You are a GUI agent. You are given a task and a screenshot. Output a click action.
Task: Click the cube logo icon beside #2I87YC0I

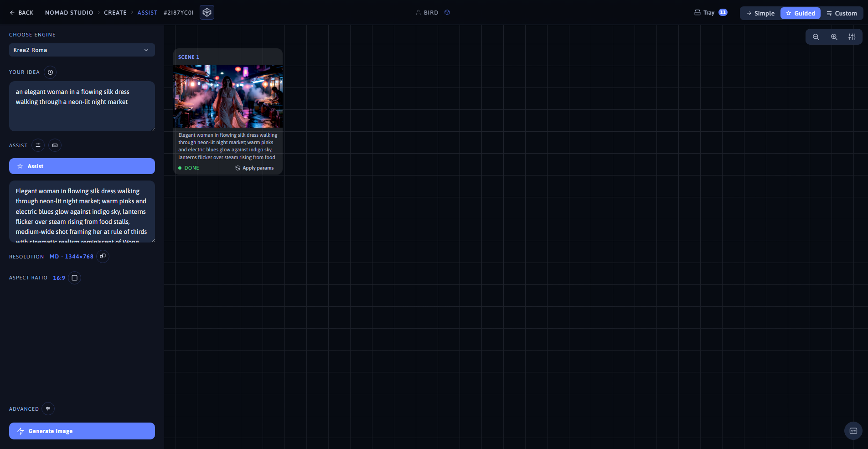207,12
